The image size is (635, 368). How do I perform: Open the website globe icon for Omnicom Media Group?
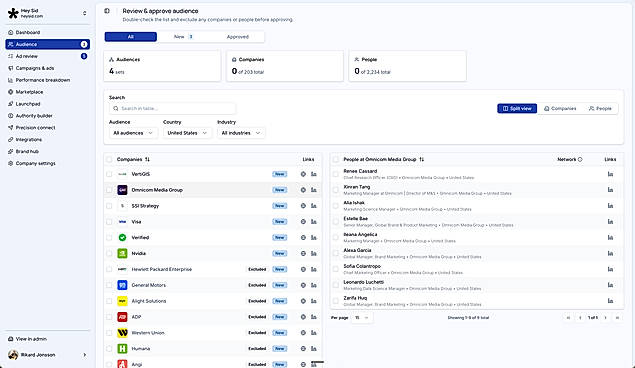[303, 190]
